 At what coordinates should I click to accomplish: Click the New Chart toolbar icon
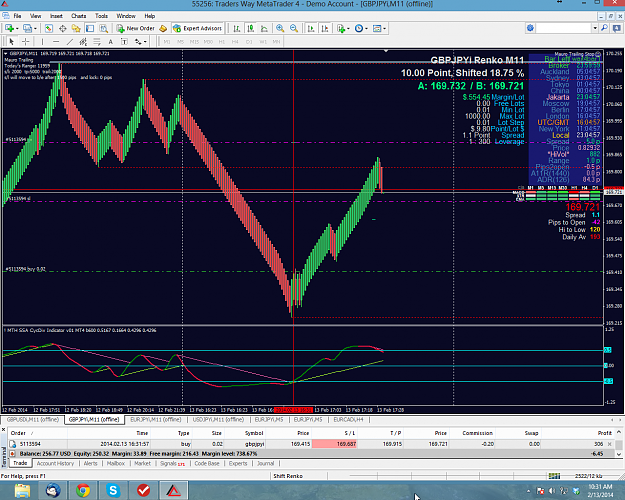[x=9, y=28]
